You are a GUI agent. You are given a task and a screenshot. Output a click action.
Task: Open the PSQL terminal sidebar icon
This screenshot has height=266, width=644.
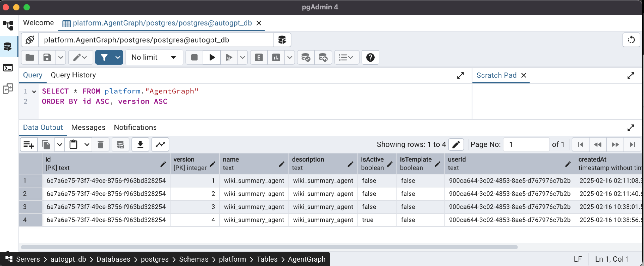tap(8, 68)
